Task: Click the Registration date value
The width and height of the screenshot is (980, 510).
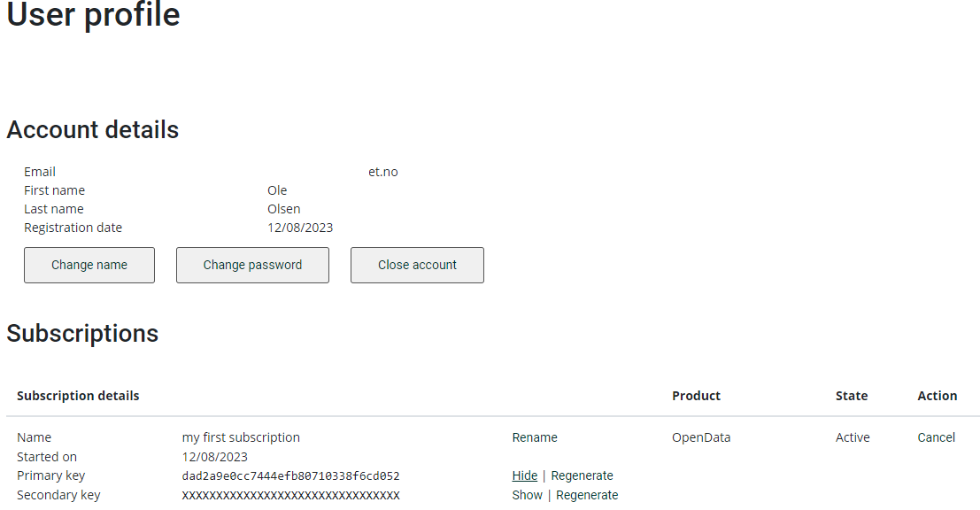Action: coord(300,228)
